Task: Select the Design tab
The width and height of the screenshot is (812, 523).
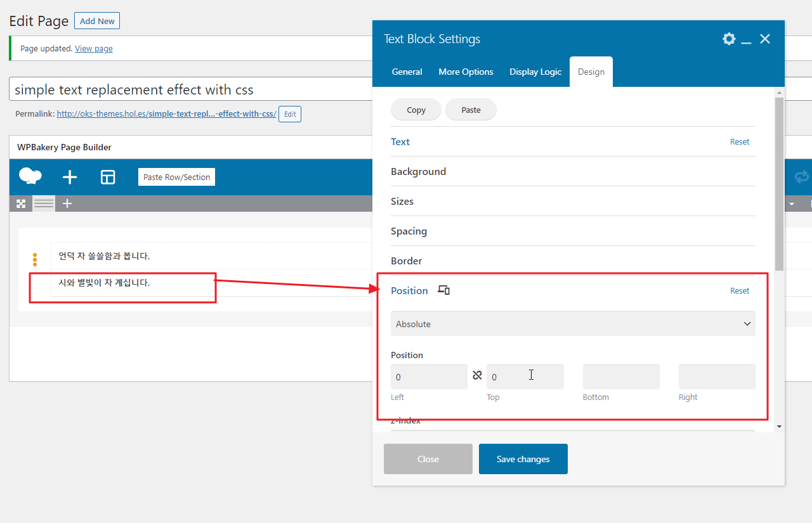Action: (591, 72)
